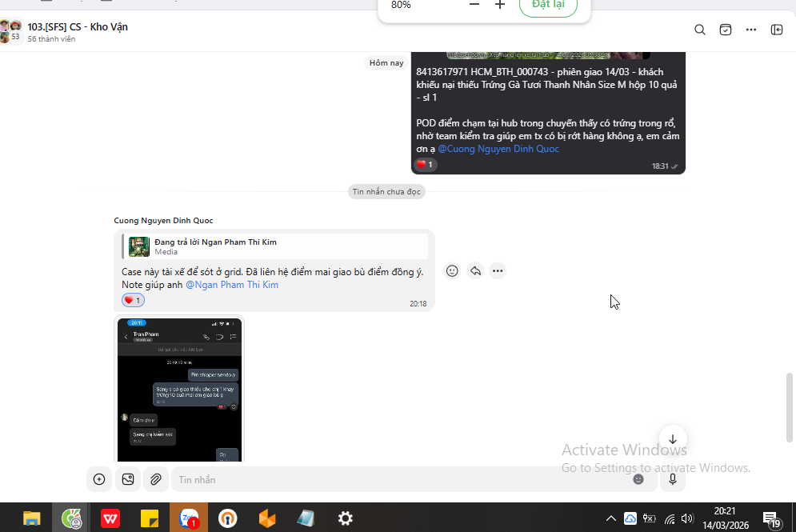This screenshot has height=532, width=796.
Task: Open Windows Settings gear in the taskbar
Action: [x=346, y=518]
